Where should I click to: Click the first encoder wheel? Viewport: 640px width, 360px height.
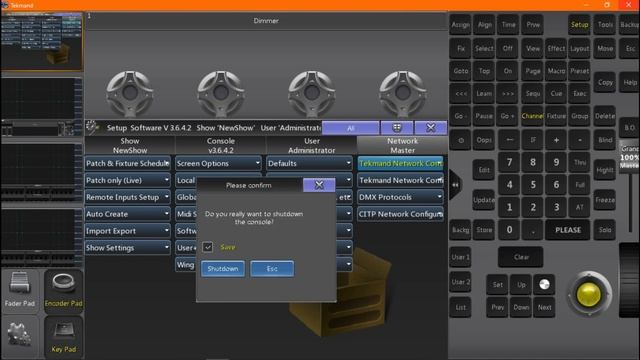(129, 93)
